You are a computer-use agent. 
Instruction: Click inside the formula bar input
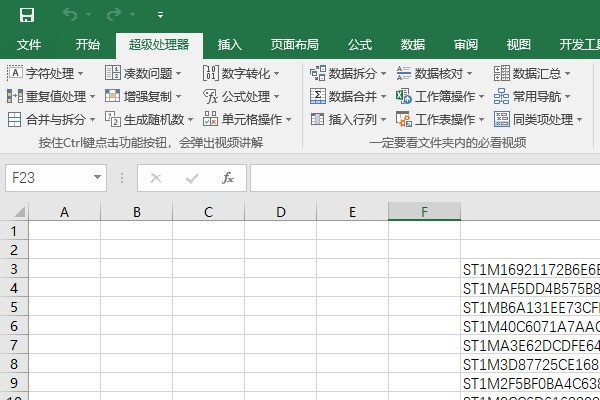420,178
